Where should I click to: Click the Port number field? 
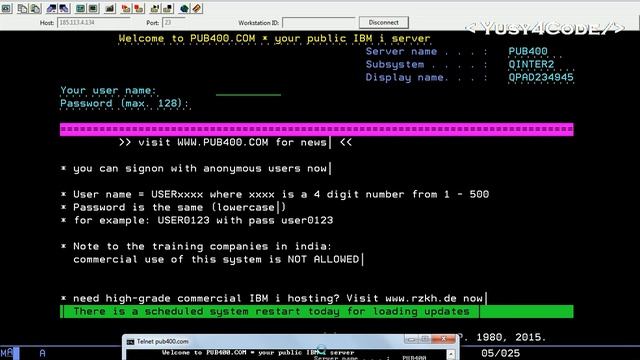(173, 22)
